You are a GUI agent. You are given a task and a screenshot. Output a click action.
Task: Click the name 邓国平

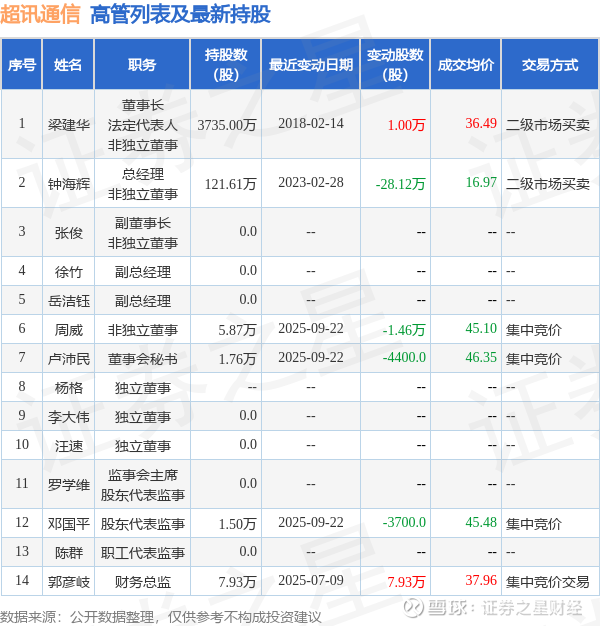[x=69, y=523]
